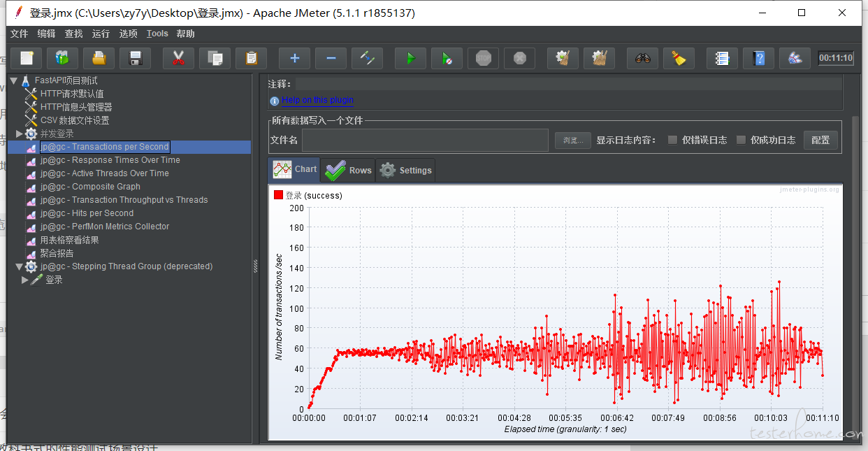Select jp@gc - PerfMon Metrics Collector
This screenshot has width=868, height=451.
click(105, 227)
